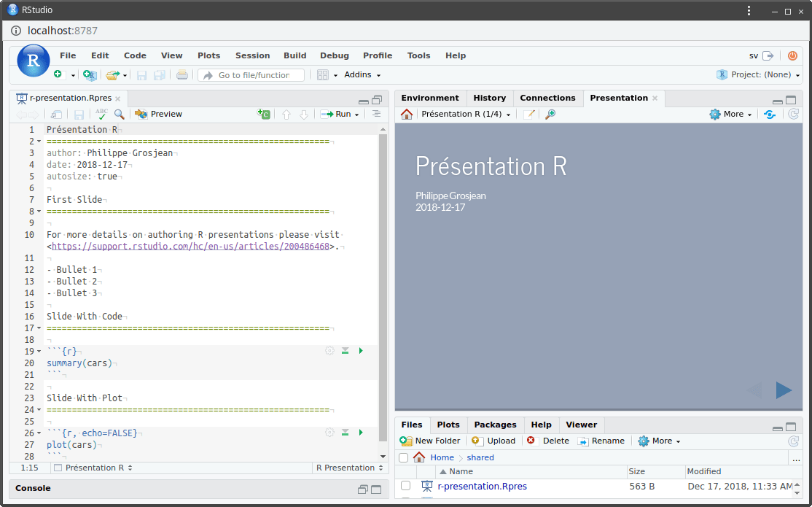Click the Save All icon
812x507 pixels.
point(160,75)
